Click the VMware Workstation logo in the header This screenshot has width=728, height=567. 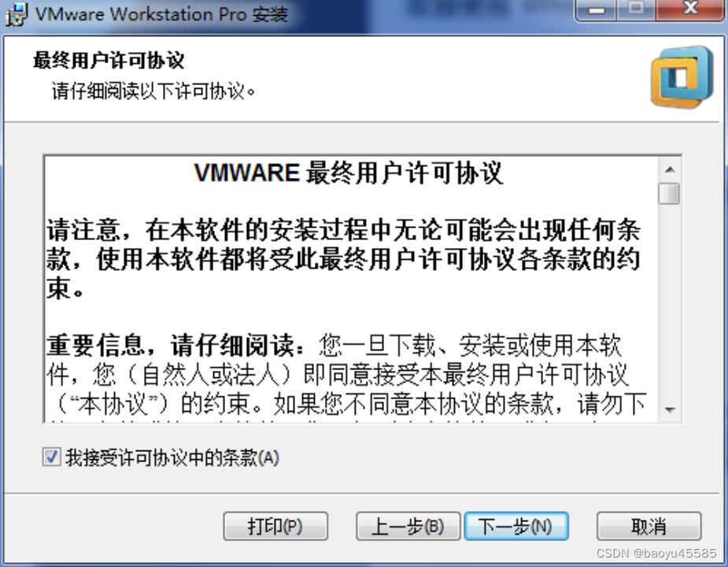pos(682,77)
